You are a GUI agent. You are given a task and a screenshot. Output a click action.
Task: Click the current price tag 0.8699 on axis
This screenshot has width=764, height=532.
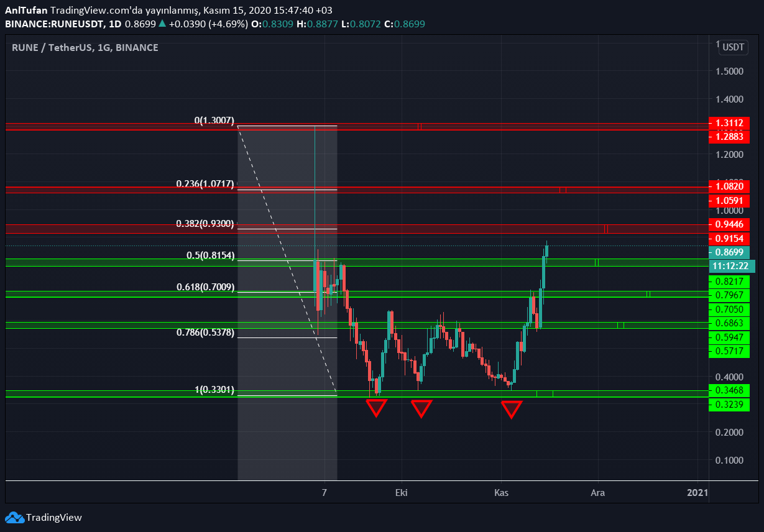(729, 253)
